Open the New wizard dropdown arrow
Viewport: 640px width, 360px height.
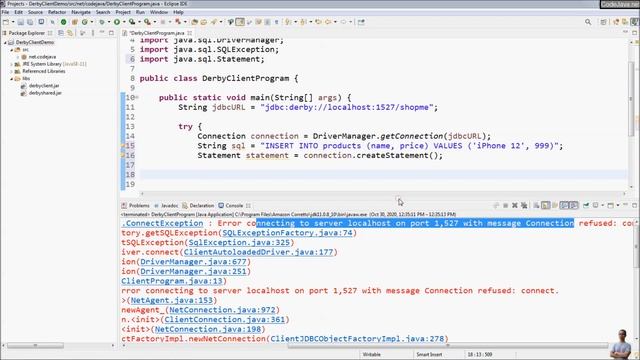[12, 22]
